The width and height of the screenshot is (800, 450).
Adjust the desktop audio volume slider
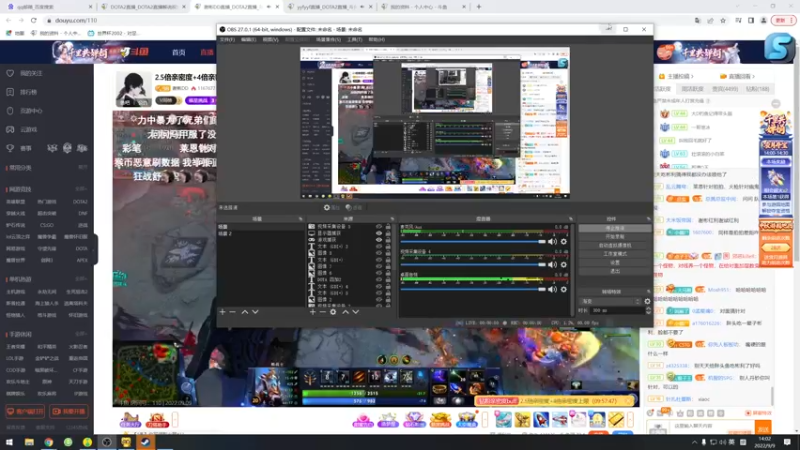pos(473,289)
